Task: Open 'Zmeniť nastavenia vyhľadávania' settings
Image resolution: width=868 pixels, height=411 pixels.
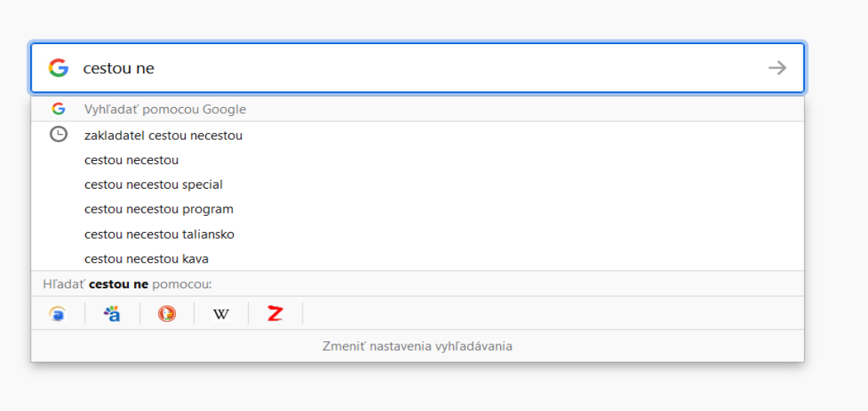Action: pos(417,347)
